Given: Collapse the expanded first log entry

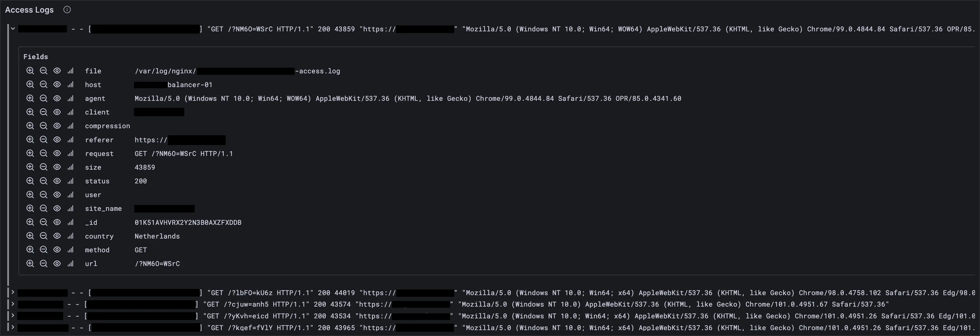Looking at the screenshot, I should (13, 28).
